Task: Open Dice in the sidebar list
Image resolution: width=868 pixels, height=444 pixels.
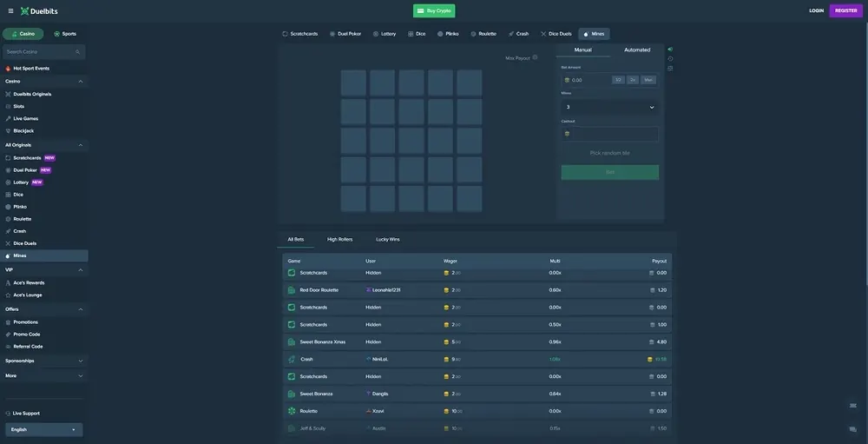Action: click(18, 195)
